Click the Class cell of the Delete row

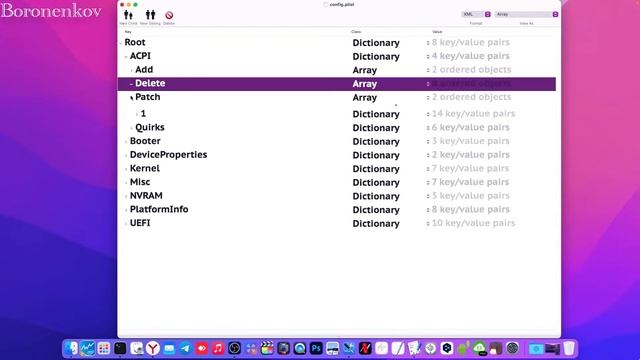tap(364, 84)
